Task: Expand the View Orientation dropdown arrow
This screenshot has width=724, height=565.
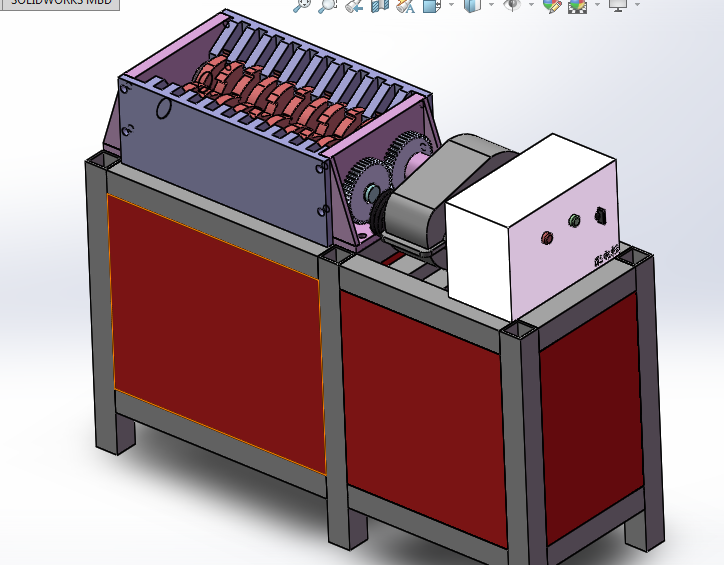Action: (451, 5)
